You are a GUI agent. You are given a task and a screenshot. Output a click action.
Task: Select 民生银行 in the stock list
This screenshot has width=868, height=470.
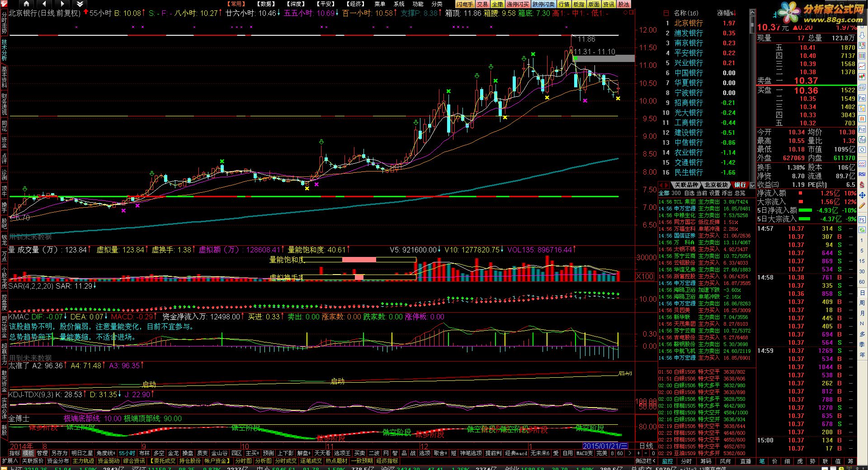coord(689,172)
